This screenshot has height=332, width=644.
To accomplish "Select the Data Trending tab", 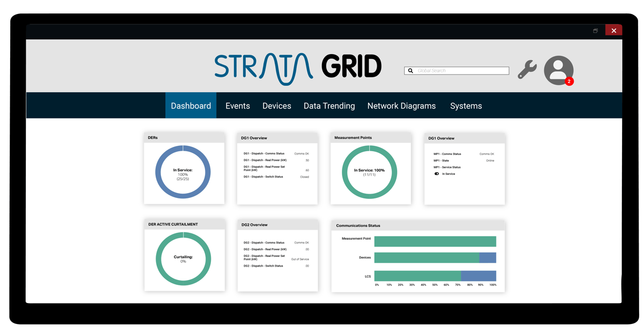I will 329,106.
